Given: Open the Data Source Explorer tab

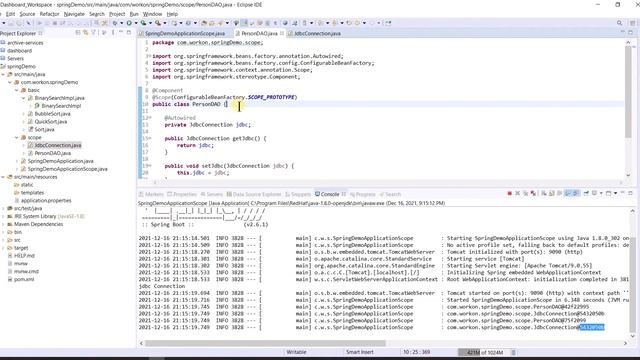Looking at the screenshot, I should 254,194.
